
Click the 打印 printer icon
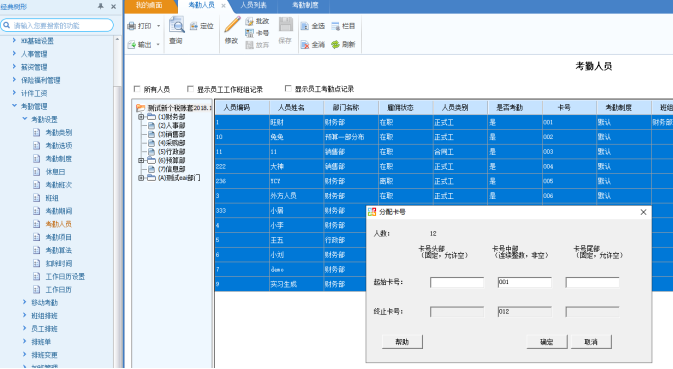coord(132,26)
